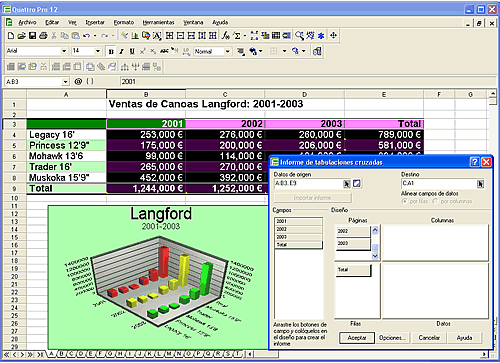
Task: Apply underline formatting
Action: [x=132, y=51]
